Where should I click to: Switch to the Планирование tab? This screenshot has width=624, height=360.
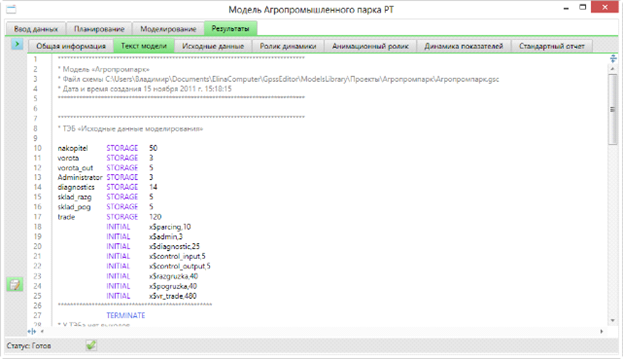[x=99, y=29]
